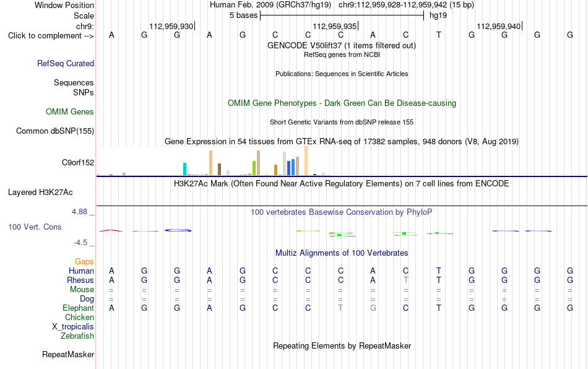
Task: Click the GTEx Gene Expression title
Action: click(x=342, y=141)
